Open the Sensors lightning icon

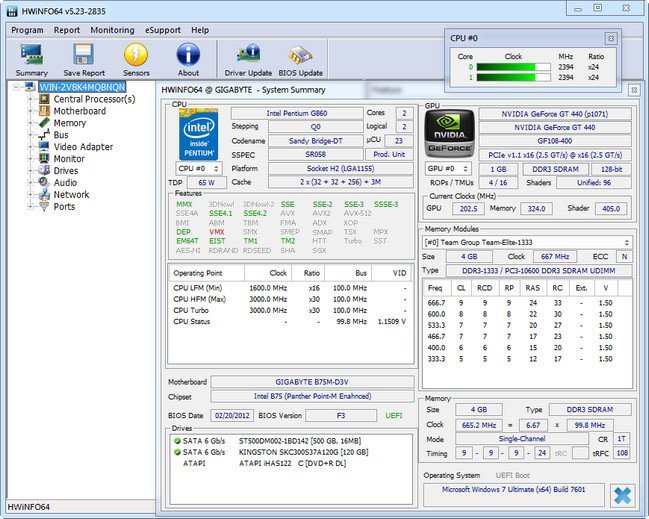pyautogui.click(x=136, y=54)
